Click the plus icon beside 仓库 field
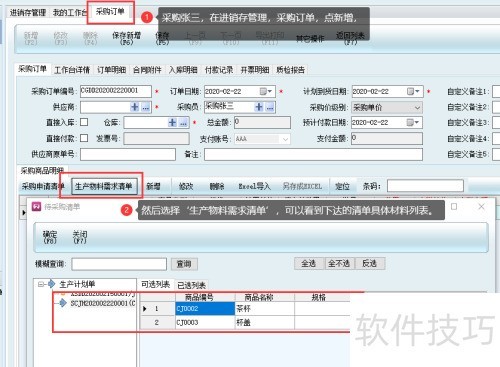Image resolution: width=500 pixels, height=367 pixels. click(x=172, y=122)
